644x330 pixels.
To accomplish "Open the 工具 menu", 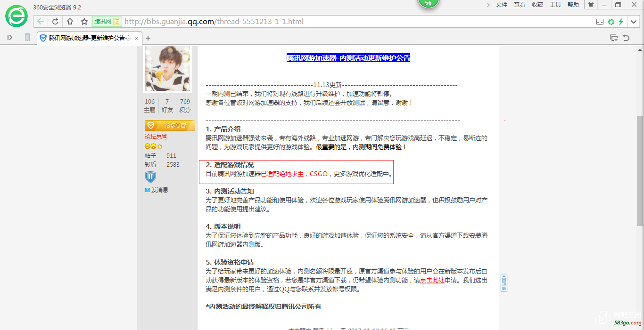I will (x=555, y=5).
